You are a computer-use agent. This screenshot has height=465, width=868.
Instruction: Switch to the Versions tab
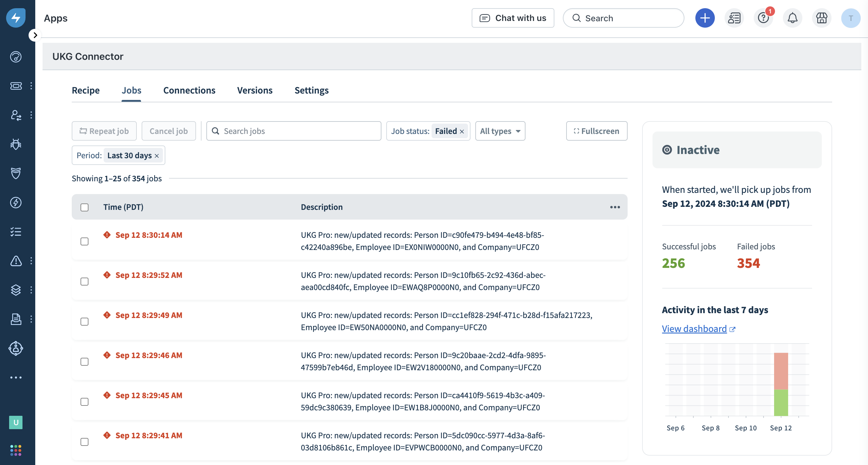(x=255, y=90)
